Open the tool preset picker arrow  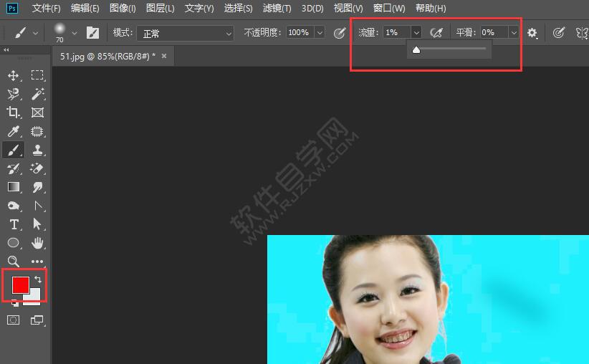pos(35,33)
